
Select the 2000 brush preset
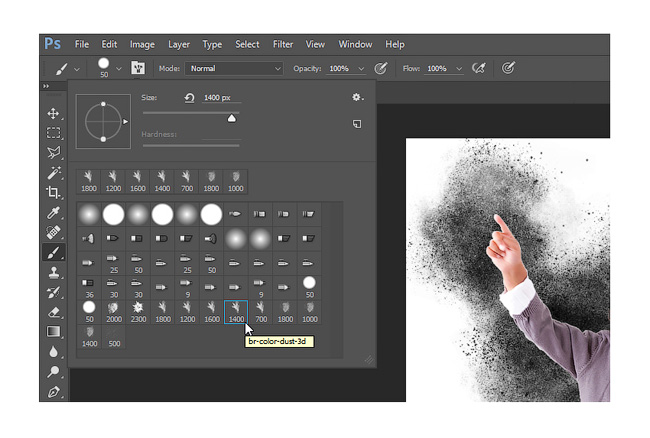(114, 312)
